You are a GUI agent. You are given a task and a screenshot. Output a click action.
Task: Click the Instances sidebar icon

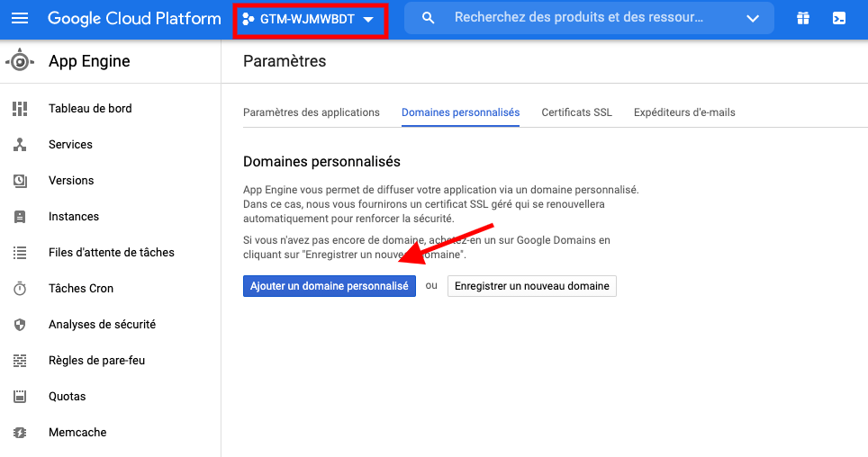[20, 216]
